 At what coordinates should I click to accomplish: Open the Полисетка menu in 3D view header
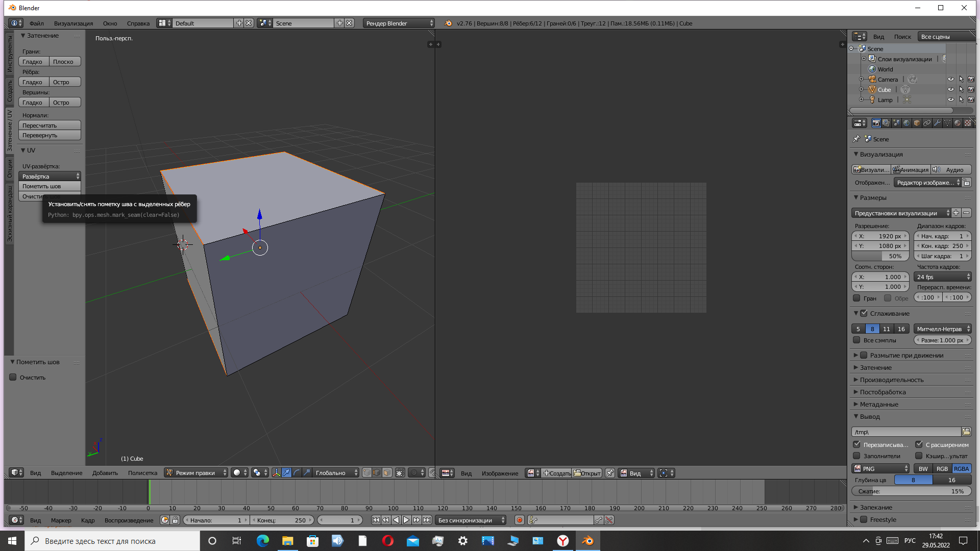[142, 473]
